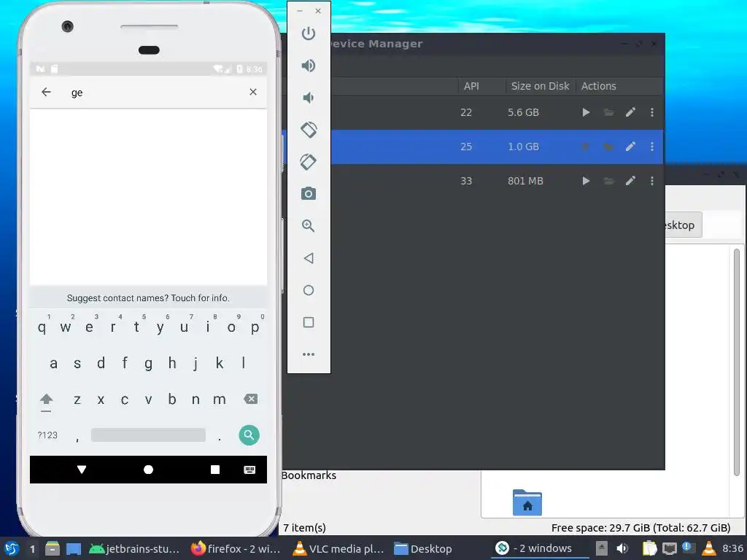Click Bookmarks label in file manager
747x560 pixels.
[309, 475]
